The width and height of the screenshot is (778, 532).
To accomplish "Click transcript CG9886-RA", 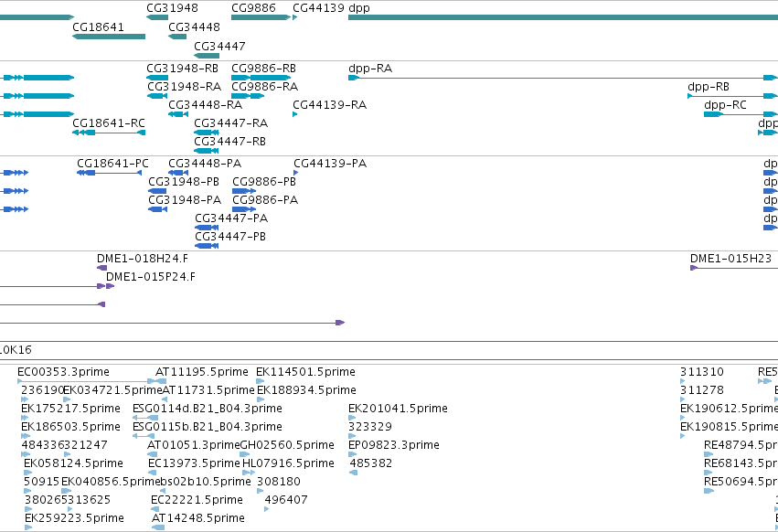I will pos(264,87).
